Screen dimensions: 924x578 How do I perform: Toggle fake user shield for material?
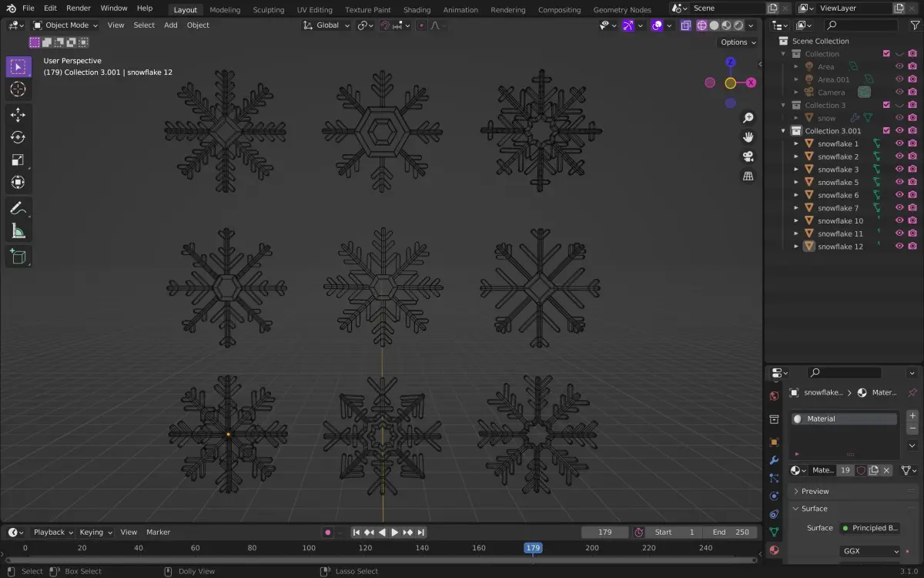[861, 470]
